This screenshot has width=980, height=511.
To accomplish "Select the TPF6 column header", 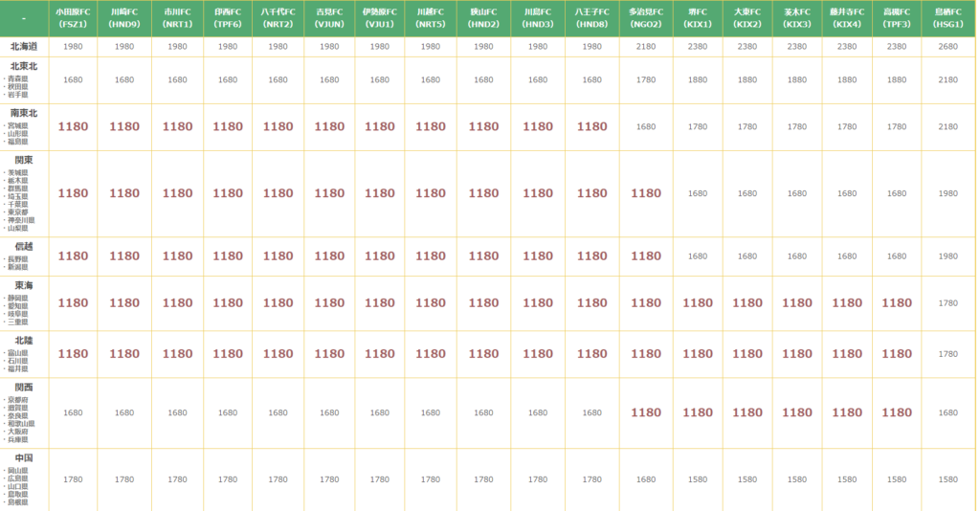I will click(228, 17).
